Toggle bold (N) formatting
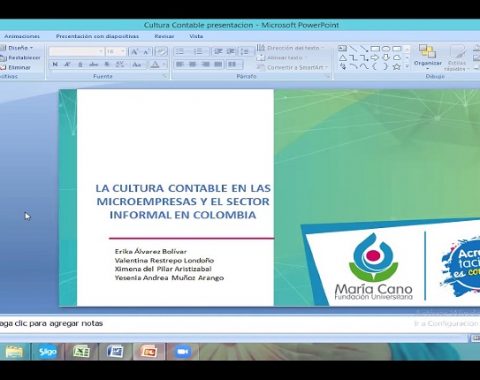This screenshot has height=380, width=480. (55, 64)
